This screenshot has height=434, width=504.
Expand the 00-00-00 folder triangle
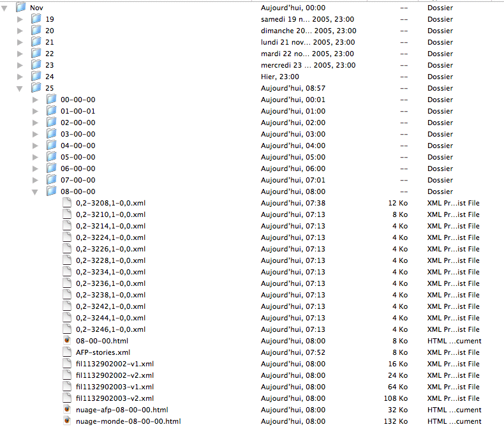[35, 100]
